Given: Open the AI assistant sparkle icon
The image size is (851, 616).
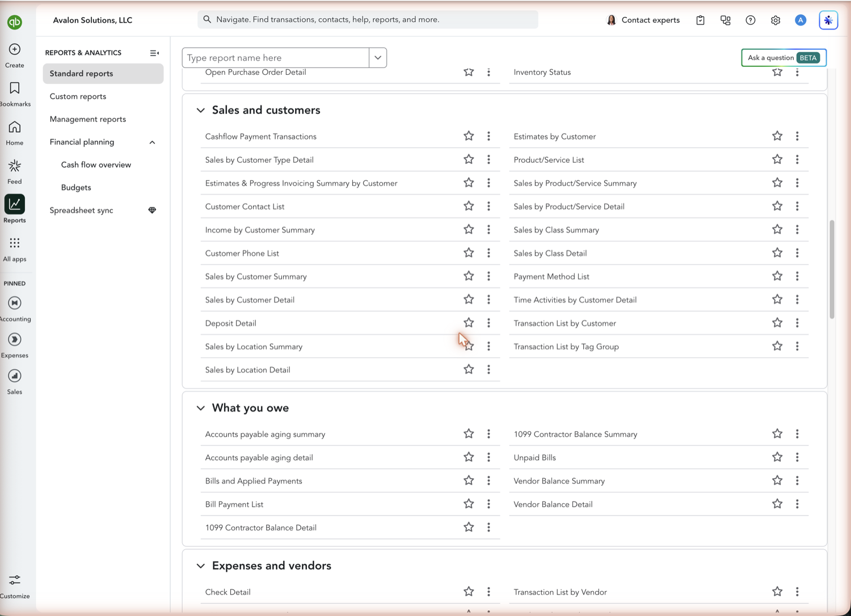Looking at the screenshot, I should pyautogui.click(x=828, y=20).
